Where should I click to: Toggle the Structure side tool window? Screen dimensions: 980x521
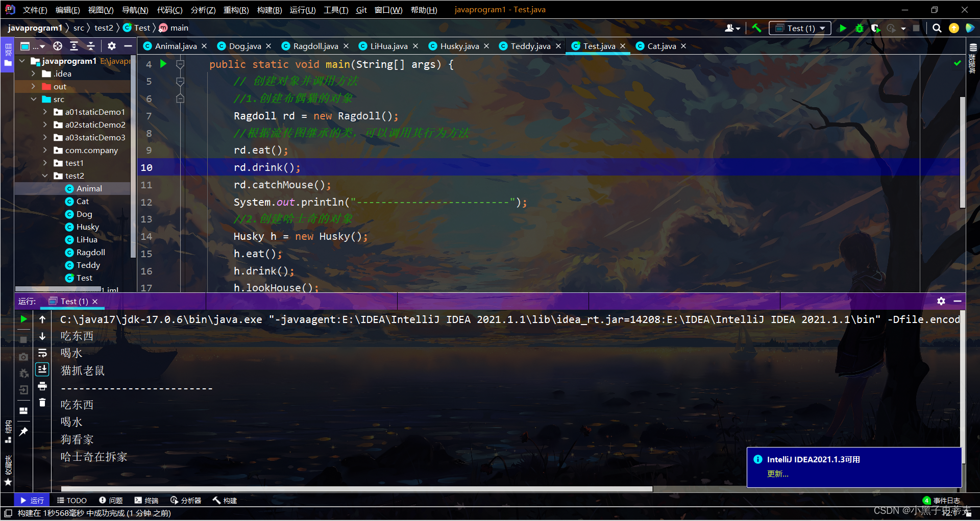8,431
